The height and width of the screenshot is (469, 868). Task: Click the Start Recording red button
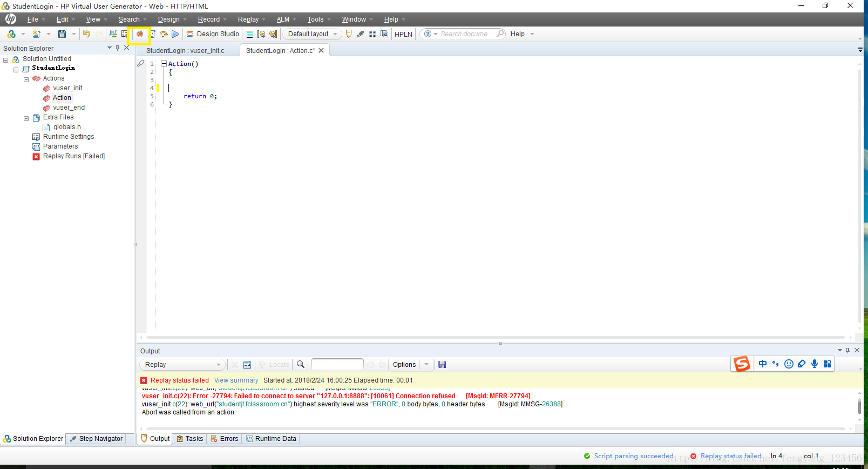point(140,34)
